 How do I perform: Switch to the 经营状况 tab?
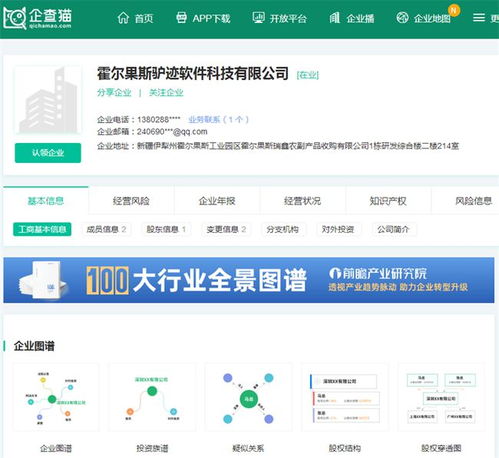click(303, 201)
